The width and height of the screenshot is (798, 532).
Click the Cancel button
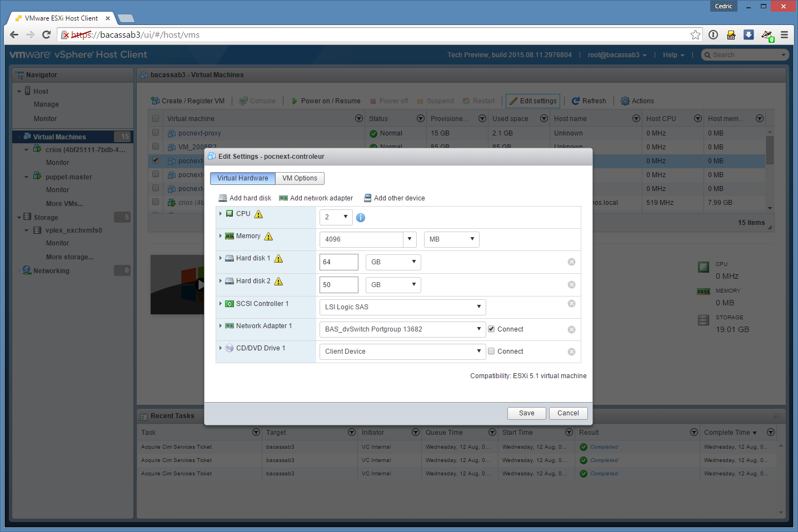(568, 413)
